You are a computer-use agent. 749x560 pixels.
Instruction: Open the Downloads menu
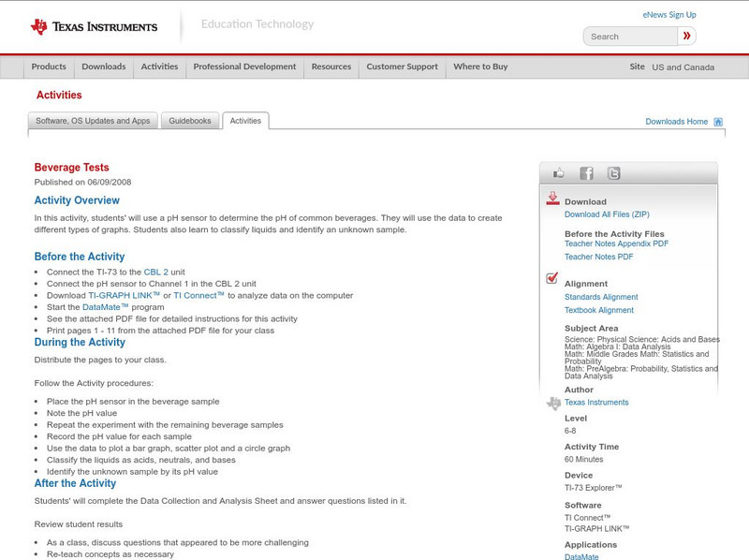104,66
